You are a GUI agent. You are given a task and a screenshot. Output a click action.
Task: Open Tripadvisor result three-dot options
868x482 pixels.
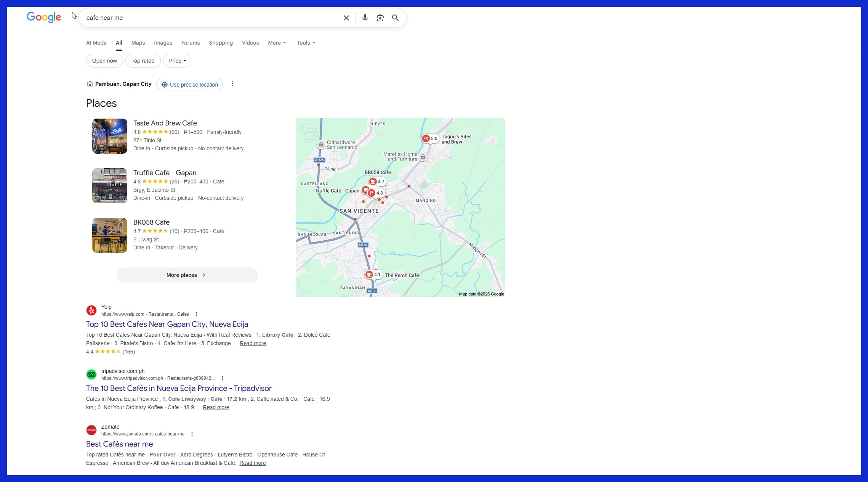point(223,378)
